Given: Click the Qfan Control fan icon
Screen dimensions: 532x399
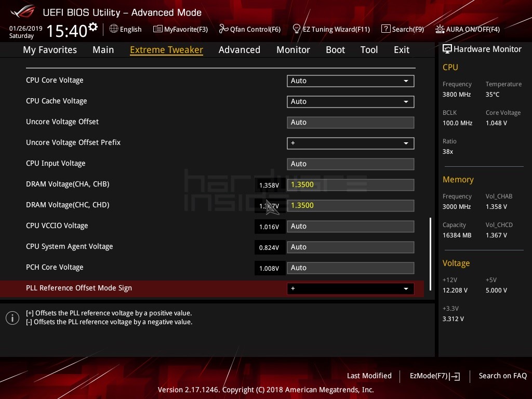Looking at the screenshot, I should coord(223,29).
